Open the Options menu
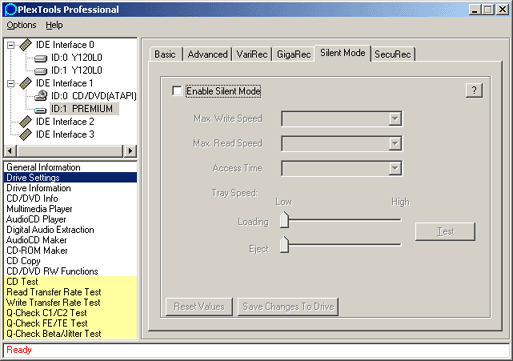Image resolution: width=513 pixels, height=361 pixels. pyautogui.click(x=21, y=25)
